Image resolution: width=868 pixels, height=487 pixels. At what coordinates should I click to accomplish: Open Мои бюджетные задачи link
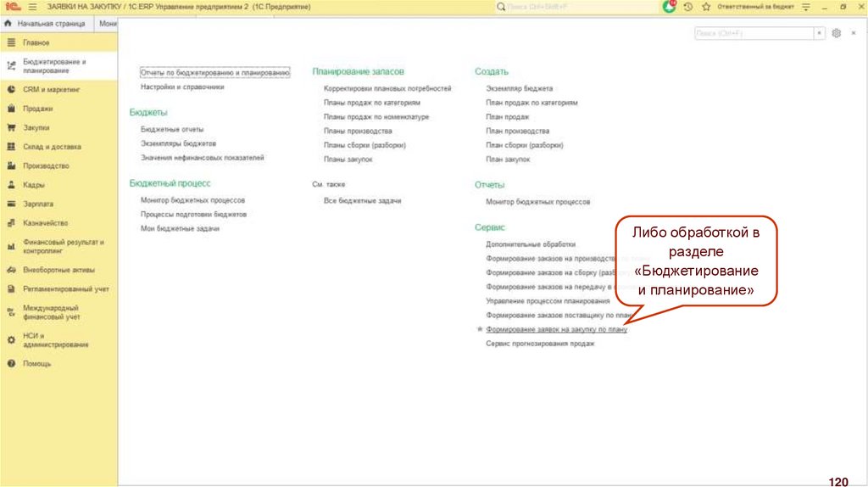pyautogui.click(x=180, y=228)
